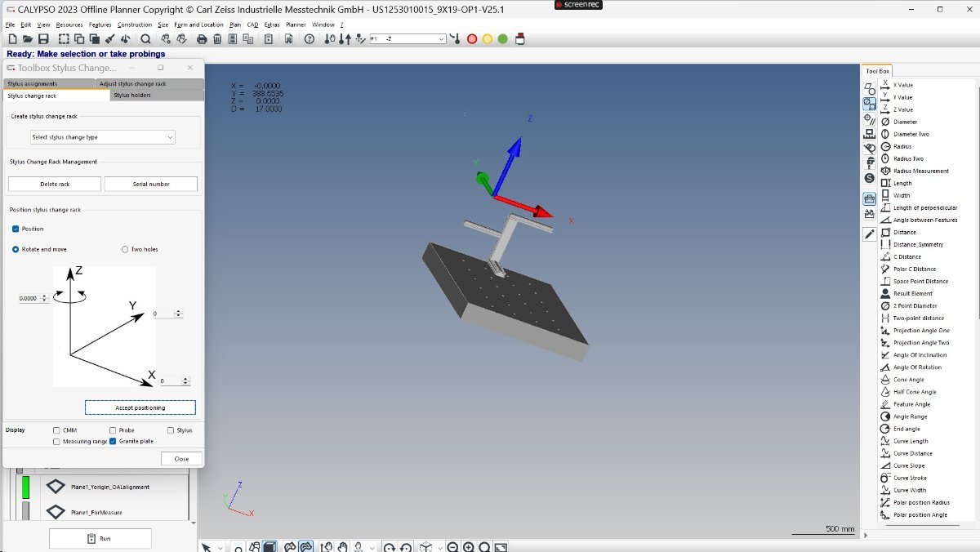Enable the CMM display checkbox
Viewport: 980px width, 552px height.
tap(56, 430)
